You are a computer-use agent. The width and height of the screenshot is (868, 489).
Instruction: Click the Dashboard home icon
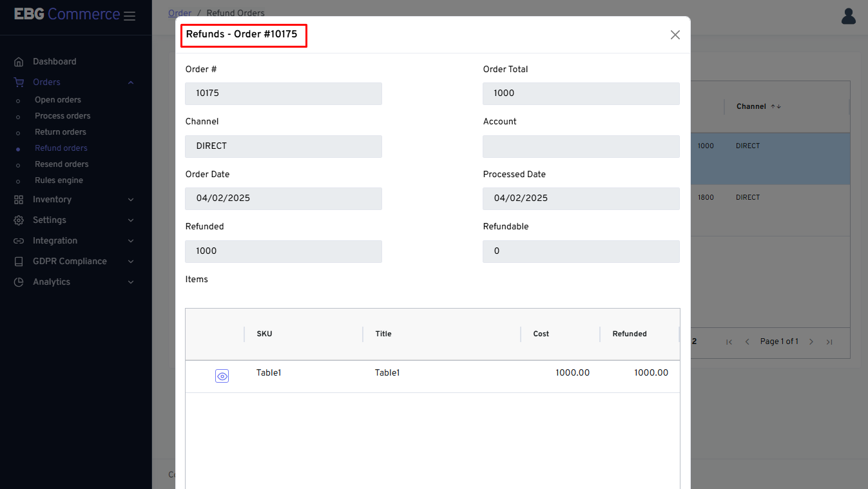(x=19, y=62)
